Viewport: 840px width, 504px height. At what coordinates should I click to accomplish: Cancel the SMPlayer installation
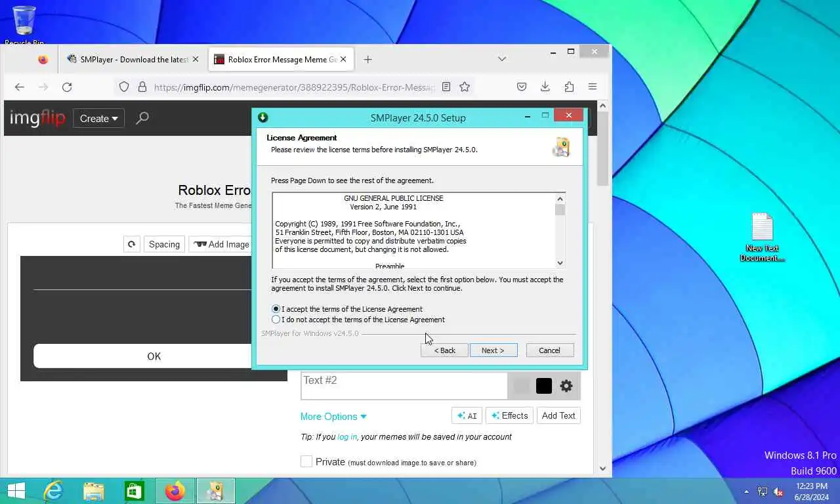click(550, 350)
